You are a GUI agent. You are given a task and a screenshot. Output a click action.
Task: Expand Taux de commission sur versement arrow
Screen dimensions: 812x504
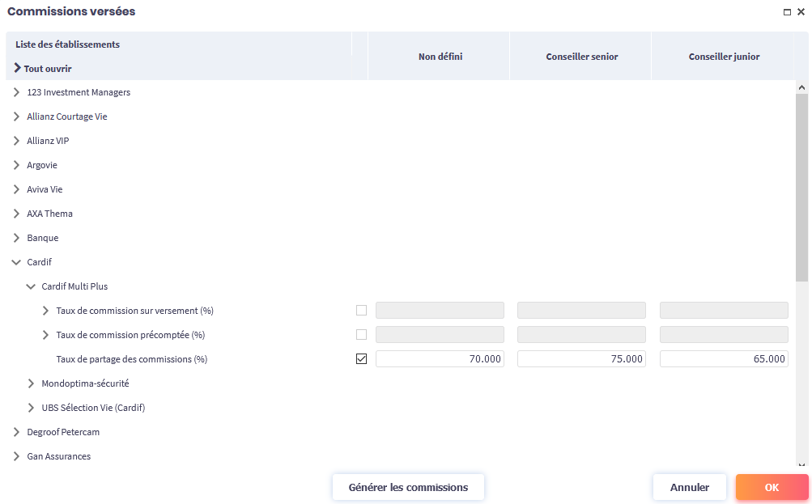pos(46,311)
